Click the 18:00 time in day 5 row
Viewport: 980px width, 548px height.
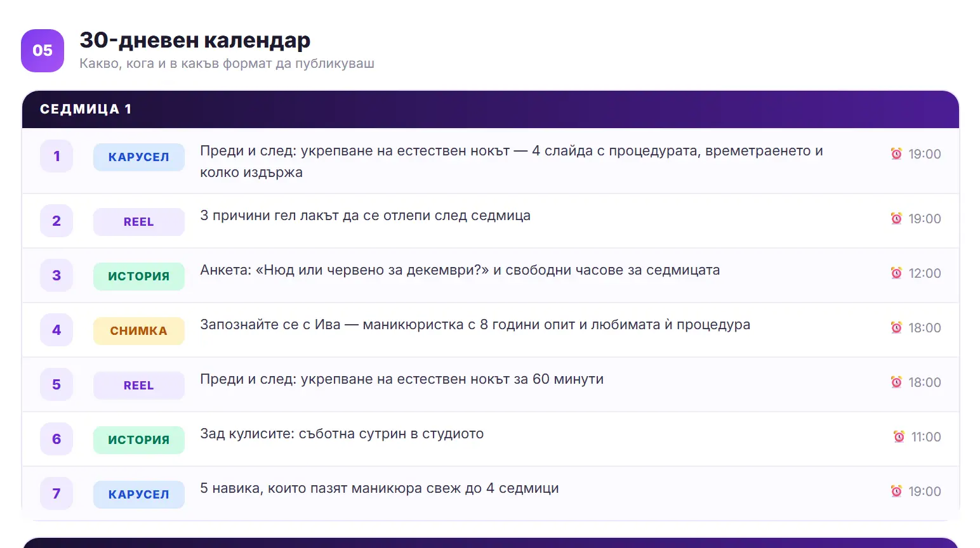click(x=925, y=382)
